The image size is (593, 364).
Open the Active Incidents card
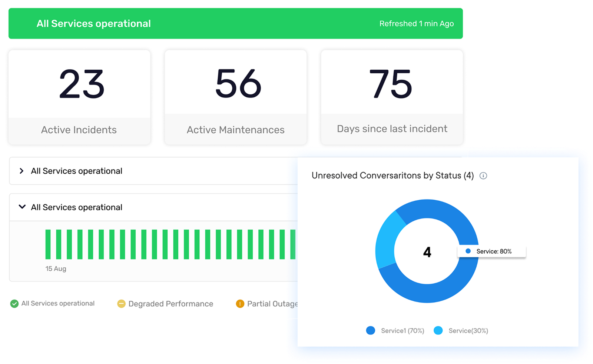79,97
